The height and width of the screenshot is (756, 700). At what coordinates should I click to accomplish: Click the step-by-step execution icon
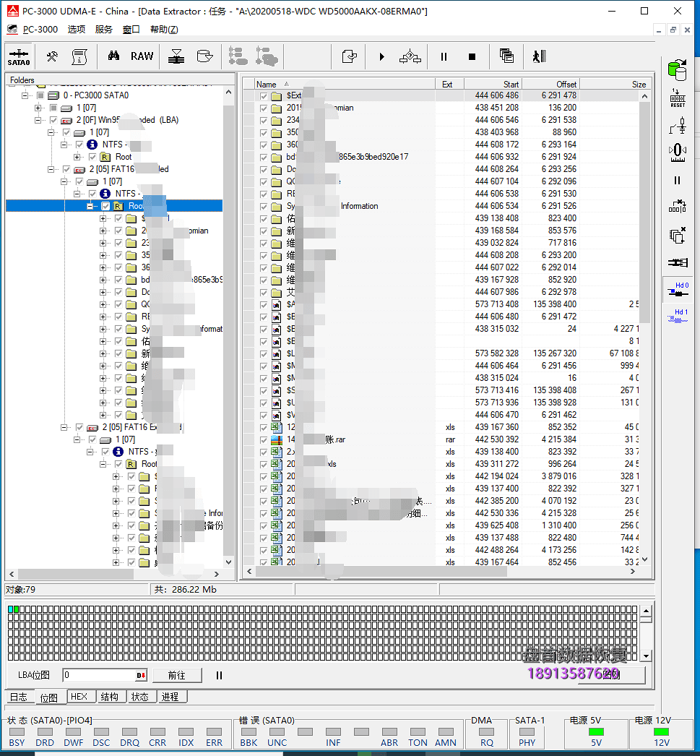coord(410,57)
